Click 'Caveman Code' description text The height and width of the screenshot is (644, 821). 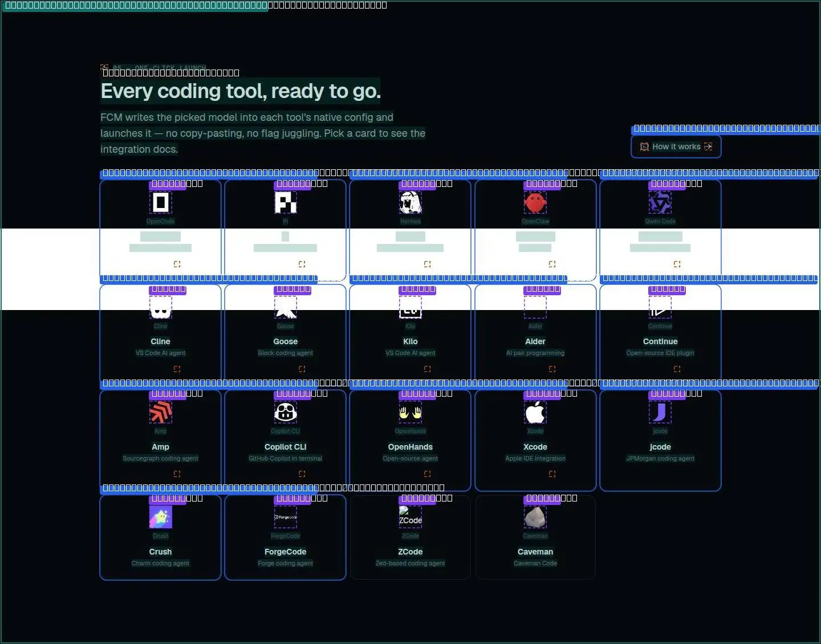pos(535,563)
